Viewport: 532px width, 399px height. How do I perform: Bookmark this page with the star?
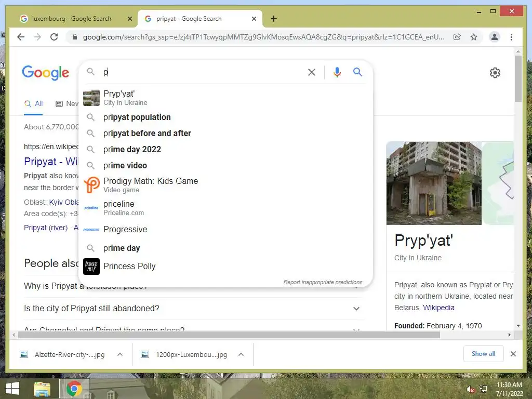(474, 37)
